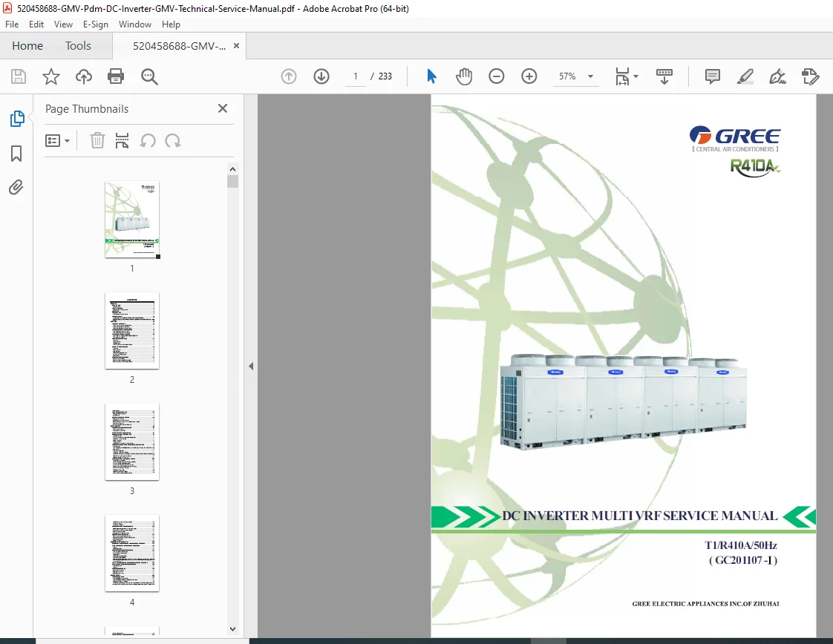This screenshot has width=833, height=644.
Task: Select page 3 thumbnail
Action: click(x=132, y=441)
